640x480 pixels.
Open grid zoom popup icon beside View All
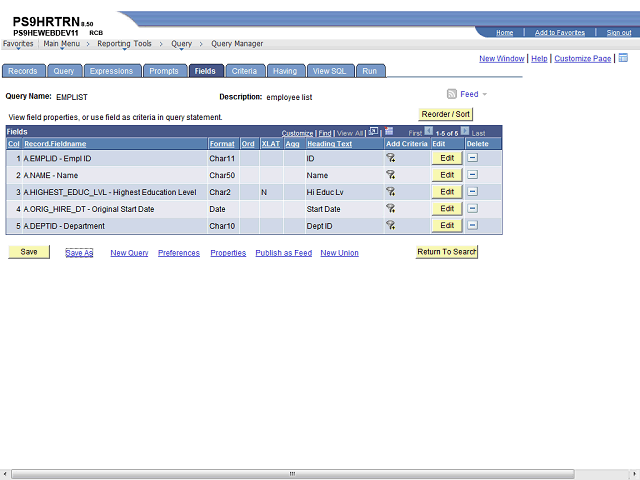pos(373,132)
